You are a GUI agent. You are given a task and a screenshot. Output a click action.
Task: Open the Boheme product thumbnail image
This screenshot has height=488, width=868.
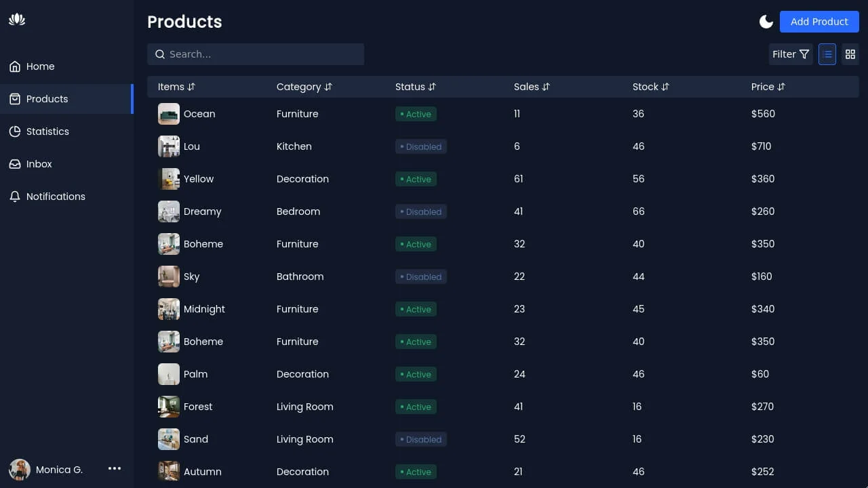[x=169, y=244]
